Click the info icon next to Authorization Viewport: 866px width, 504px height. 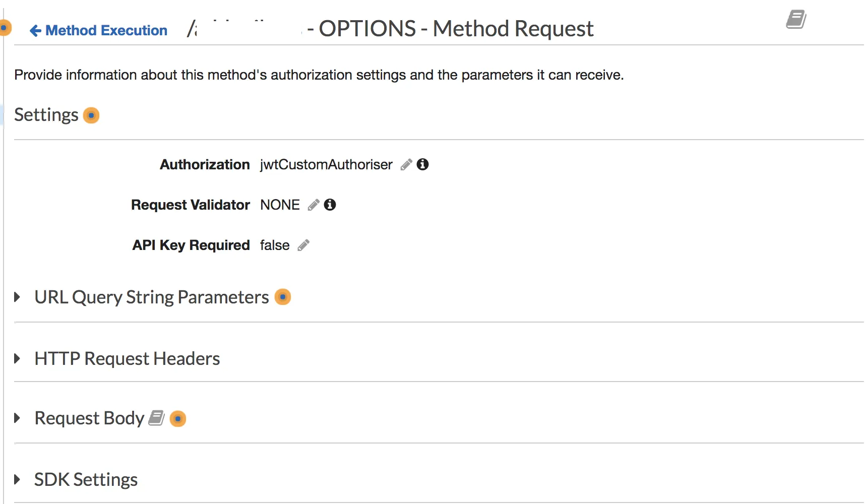click(423, 164)
